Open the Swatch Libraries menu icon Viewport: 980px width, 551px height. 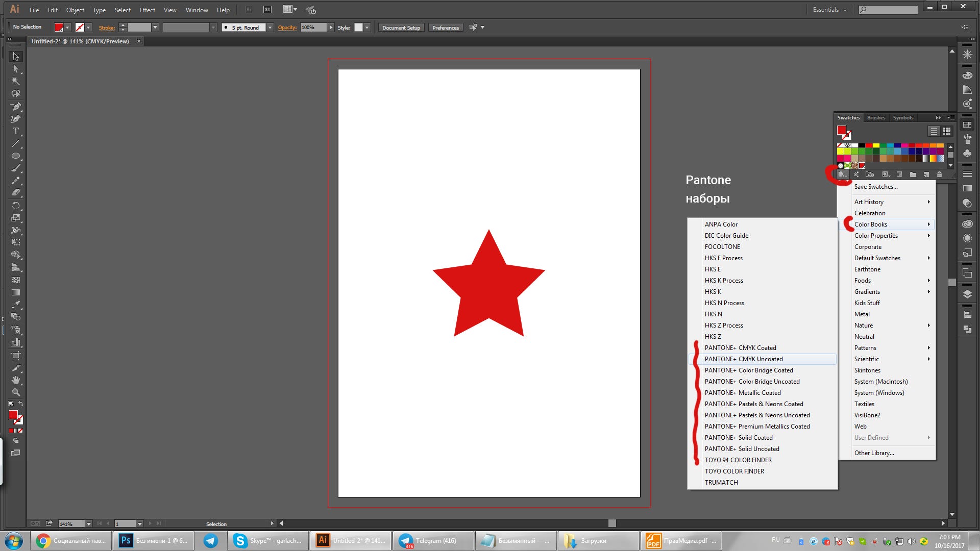842,174
